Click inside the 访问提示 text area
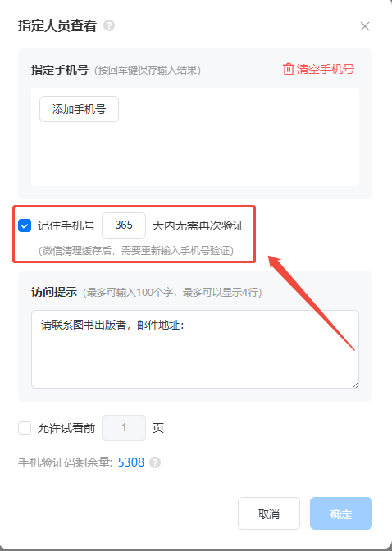 click(195, 349)
